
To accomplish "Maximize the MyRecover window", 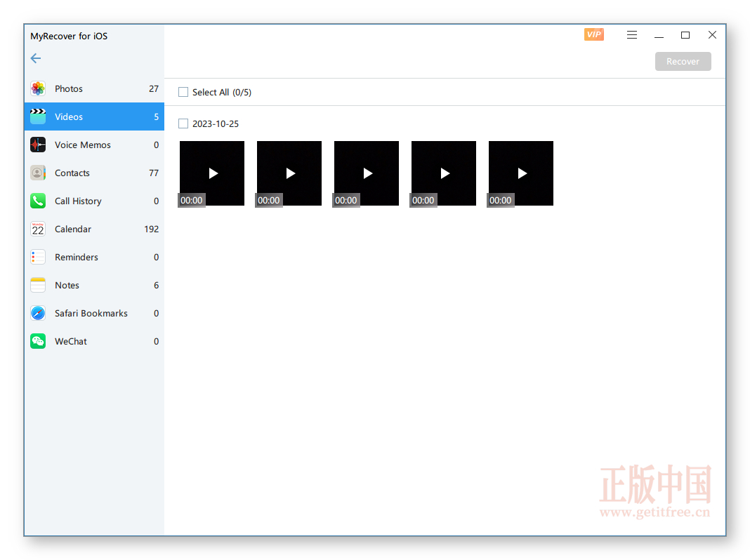I will point(685,35).
